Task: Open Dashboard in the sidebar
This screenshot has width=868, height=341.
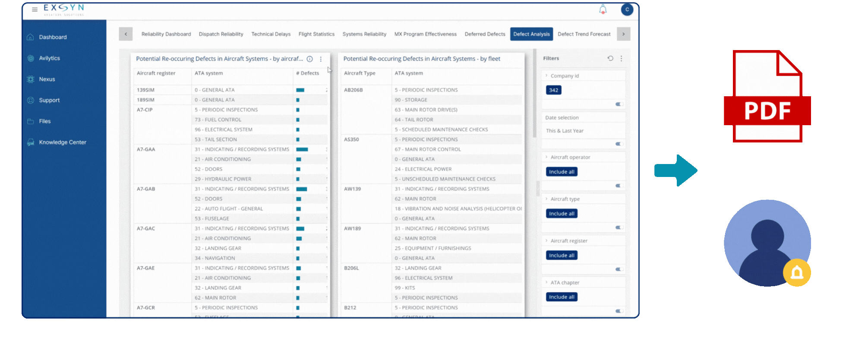Action: point(53,37)
